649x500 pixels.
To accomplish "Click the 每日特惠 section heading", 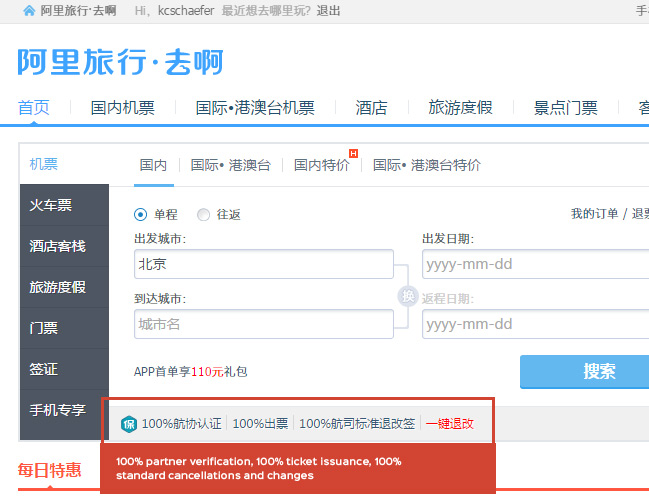I will (x=49, y=471).
